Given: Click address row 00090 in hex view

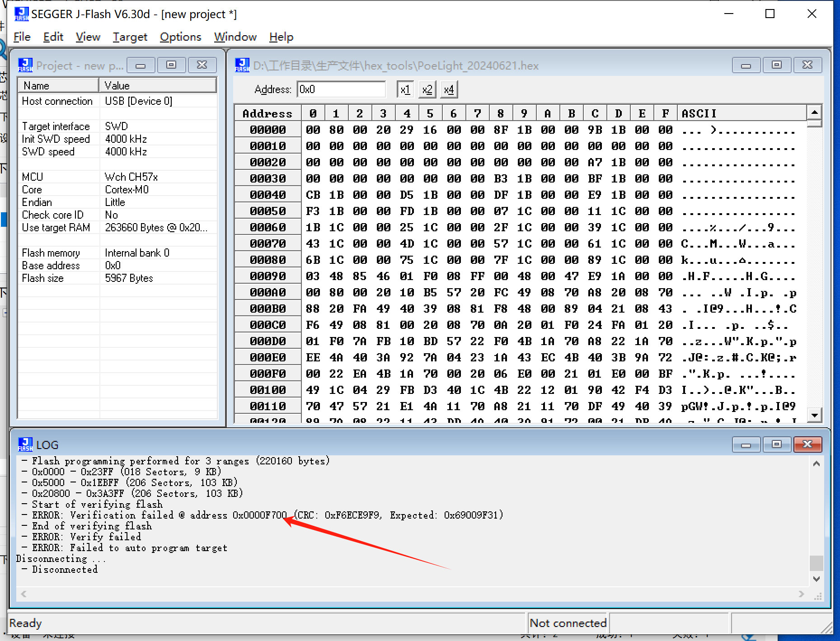Looking at the screenshot, I should tap(267, 276).
